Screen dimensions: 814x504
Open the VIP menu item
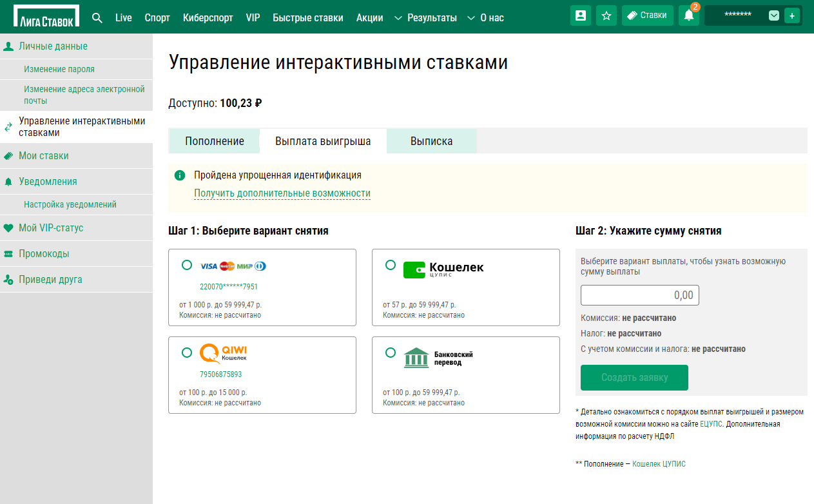click(253, 17)
